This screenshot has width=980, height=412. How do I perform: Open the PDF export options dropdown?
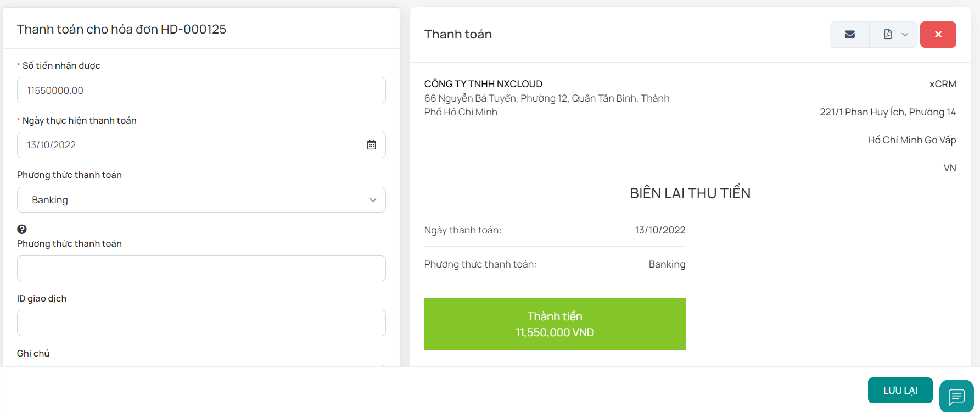(894, 35)
